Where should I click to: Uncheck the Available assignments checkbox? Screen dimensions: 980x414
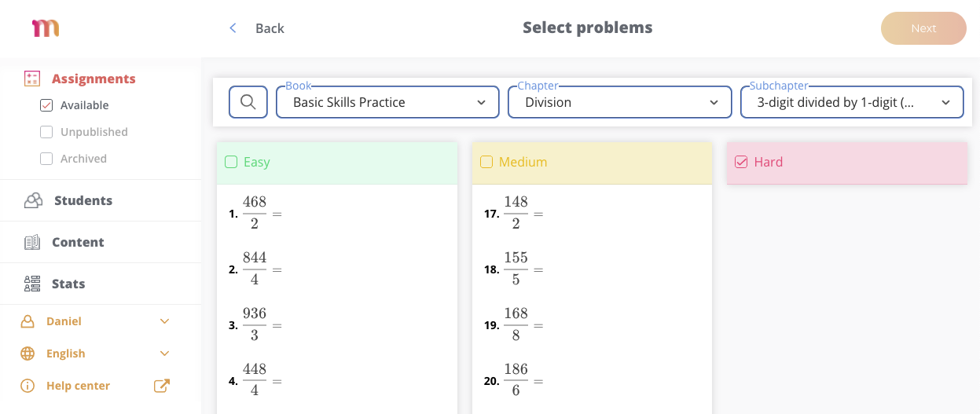click(x=46, y=105)
